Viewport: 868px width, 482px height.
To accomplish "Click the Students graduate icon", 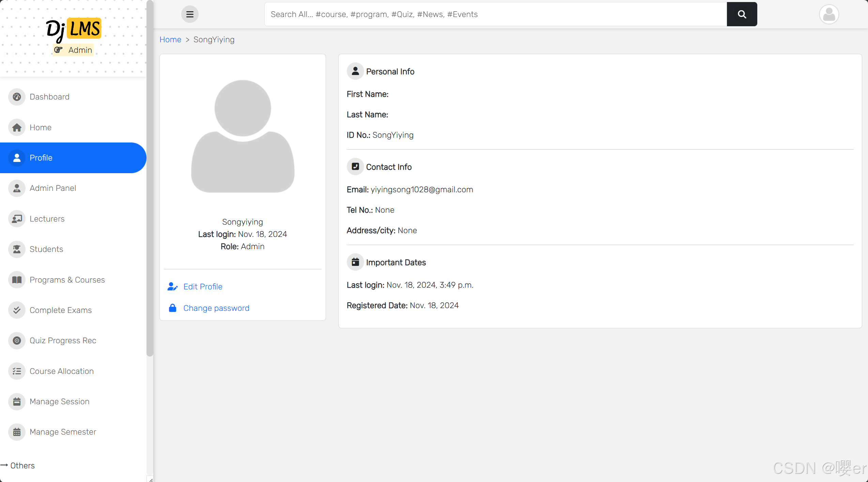I will [17, 249].
